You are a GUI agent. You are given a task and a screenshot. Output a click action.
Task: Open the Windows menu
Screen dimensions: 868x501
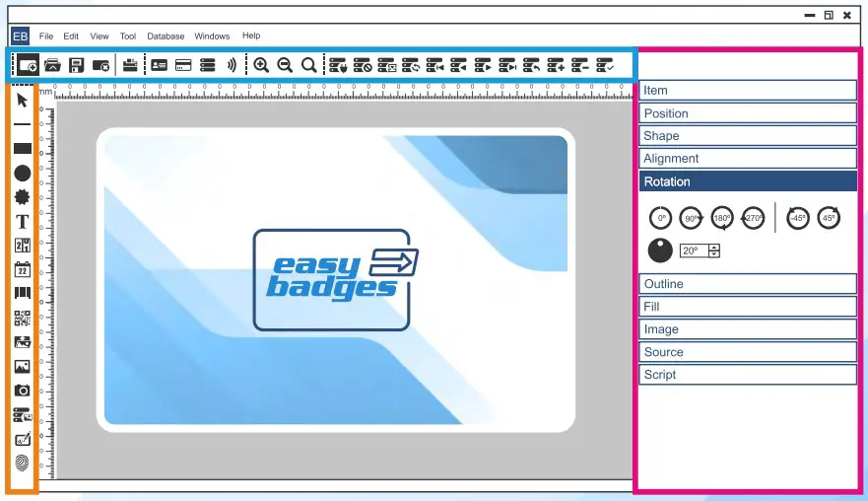click(212, 36)
